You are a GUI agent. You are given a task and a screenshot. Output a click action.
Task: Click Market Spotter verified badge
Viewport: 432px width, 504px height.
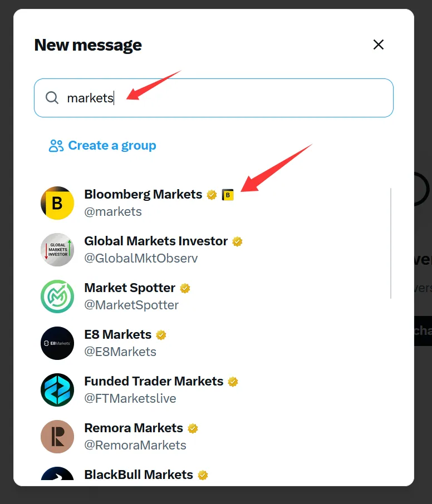tap(185, 288)
